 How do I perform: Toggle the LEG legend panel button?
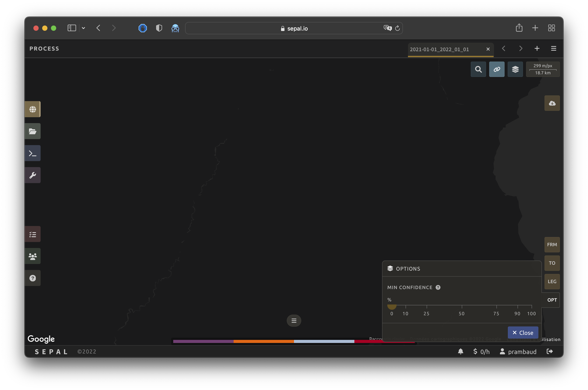coord(552,282)
